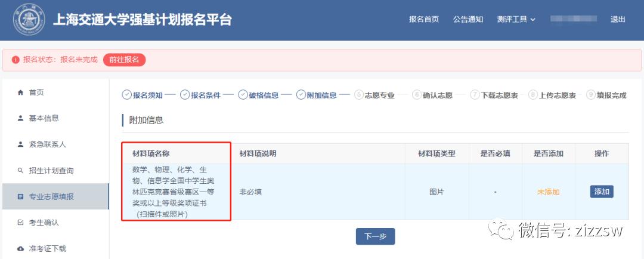644x259 pixels.
Task: Open 报名首页 in top navigation
Action: 424,19
